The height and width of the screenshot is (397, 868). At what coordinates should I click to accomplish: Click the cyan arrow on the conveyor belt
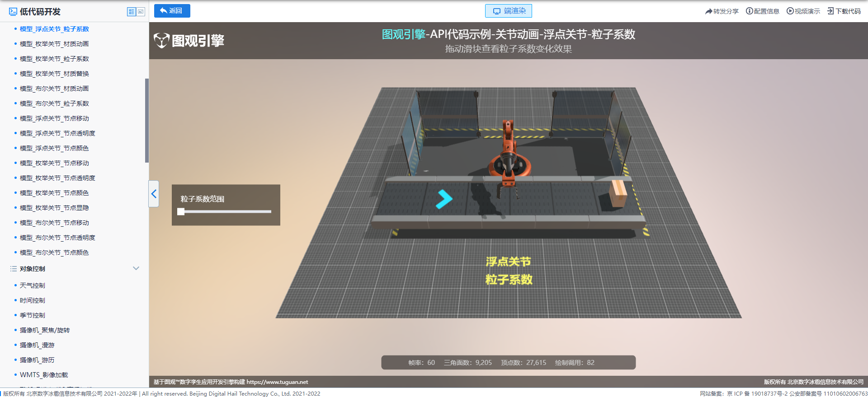coord(444,199)
